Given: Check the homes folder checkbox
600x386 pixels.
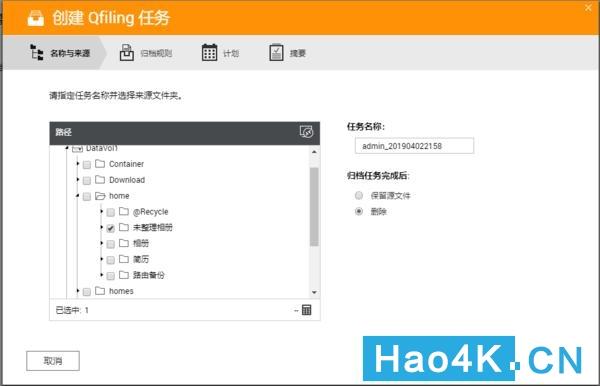Looking at the screenshot, I should point(87,292).
